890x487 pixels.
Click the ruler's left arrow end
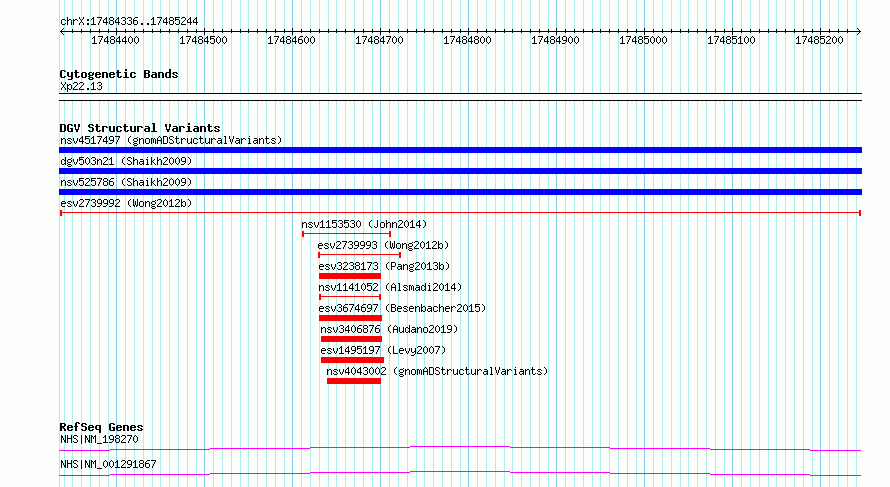[x=62, y=32]
